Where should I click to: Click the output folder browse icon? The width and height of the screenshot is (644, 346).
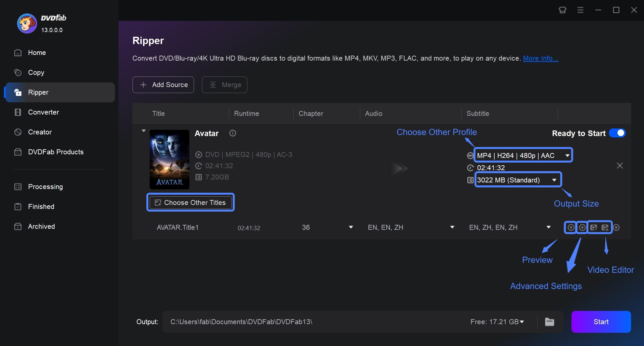tap(549, 321)
